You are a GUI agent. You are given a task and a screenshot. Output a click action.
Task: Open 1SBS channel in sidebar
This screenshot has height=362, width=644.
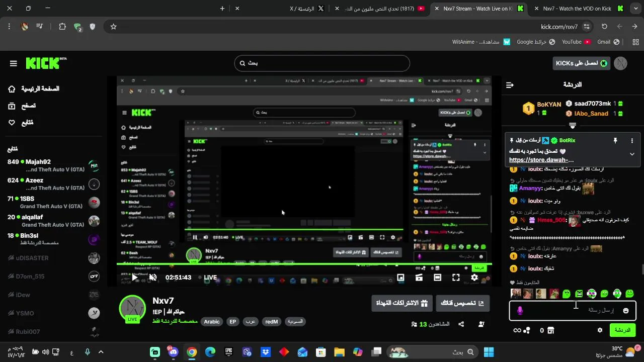tap(53, 202)
